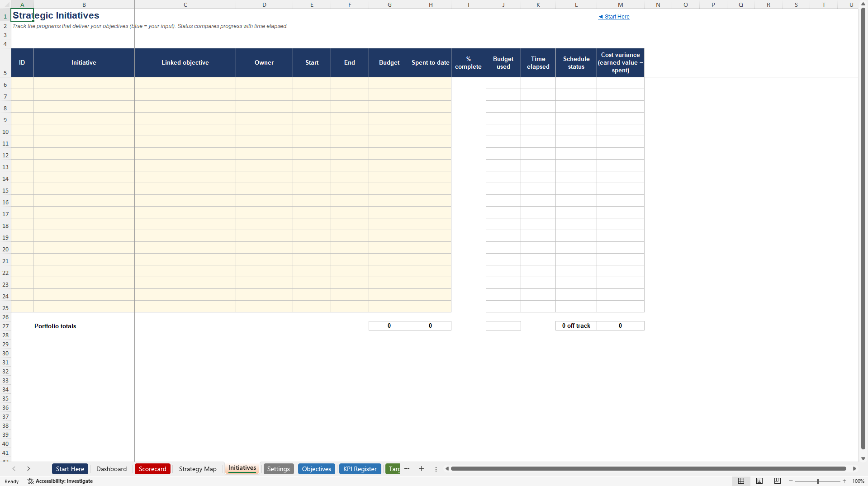
Task: Click zoom out minus button
Action: tap(791, 481)
